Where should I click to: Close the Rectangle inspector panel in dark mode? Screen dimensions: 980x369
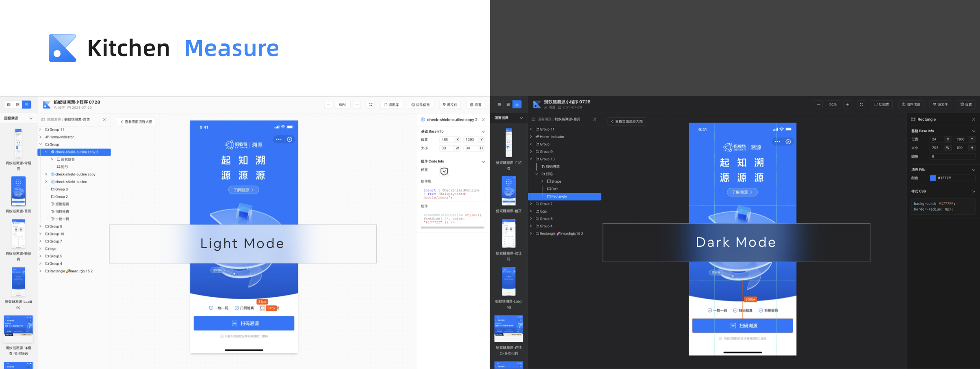pyautogui.click(x=973, y=119)
